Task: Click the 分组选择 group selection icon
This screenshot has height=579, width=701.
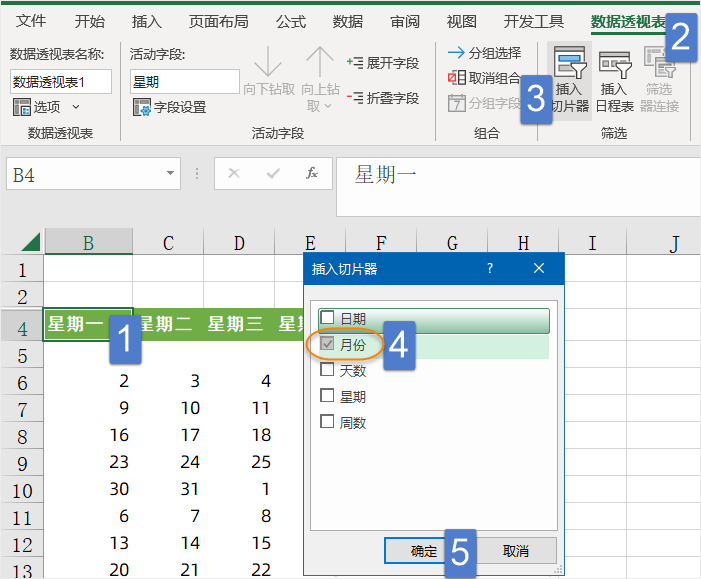Action: tap(456, 53)
